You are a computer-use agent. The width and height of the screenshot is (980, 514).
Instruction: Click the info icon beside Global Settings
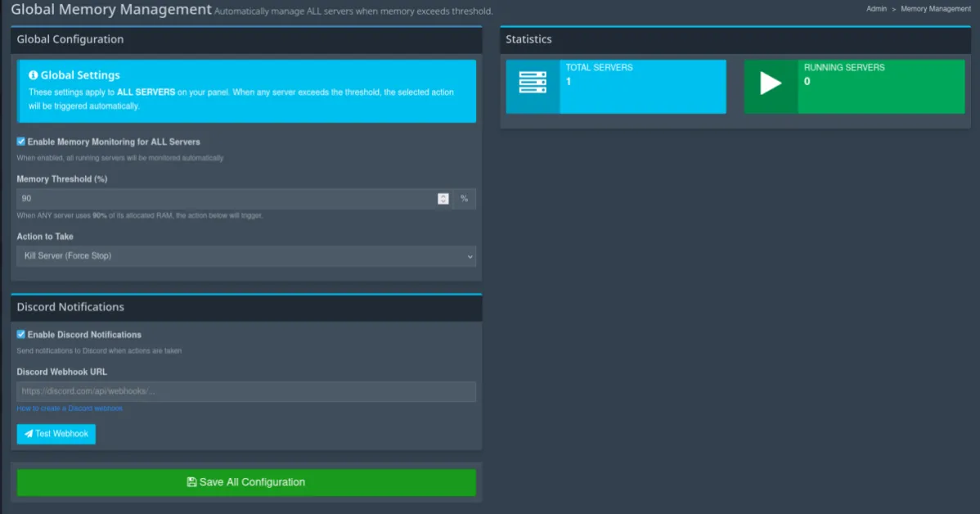tap(34, 75)
